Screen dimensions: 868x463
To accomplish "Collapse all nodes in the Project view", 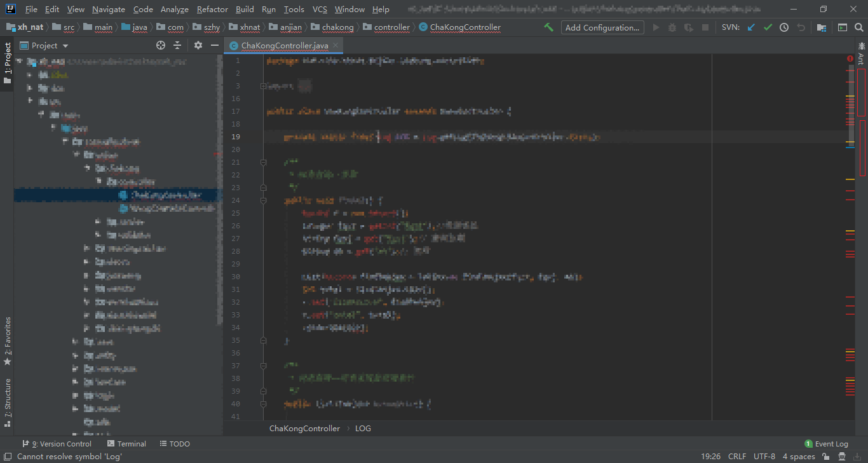I will 177,45.
